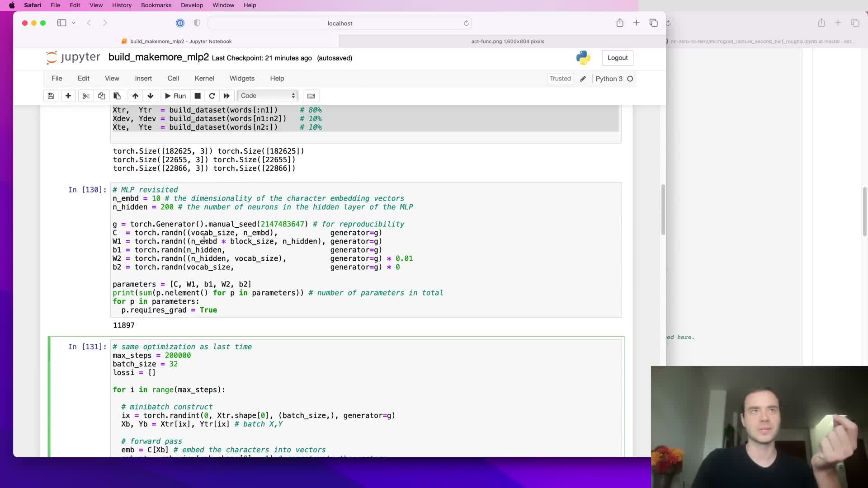Open the Code cell type dropdown

click(268, 96)
